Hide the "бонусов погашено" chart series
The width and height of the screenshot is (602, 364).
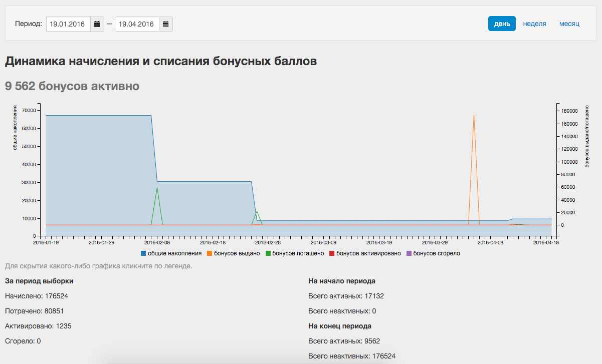coord(295,253)
